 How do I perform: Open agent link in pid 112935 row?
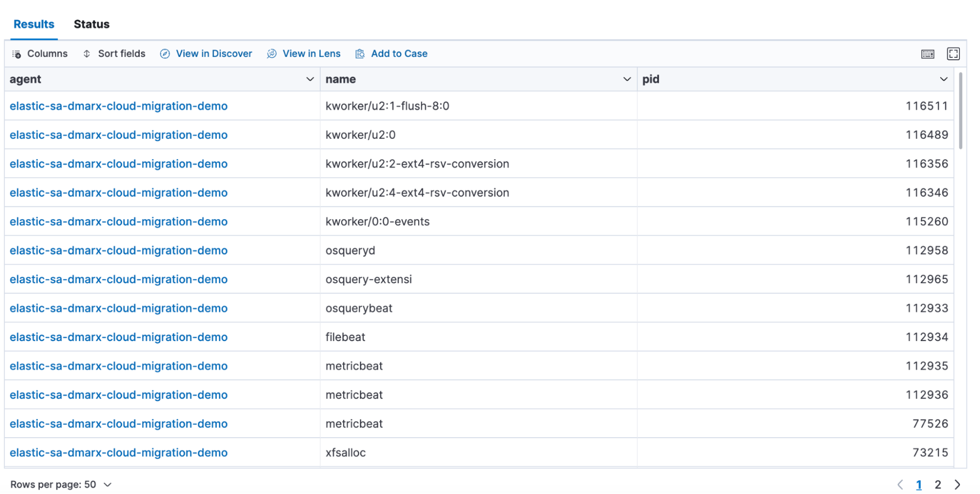119,366
